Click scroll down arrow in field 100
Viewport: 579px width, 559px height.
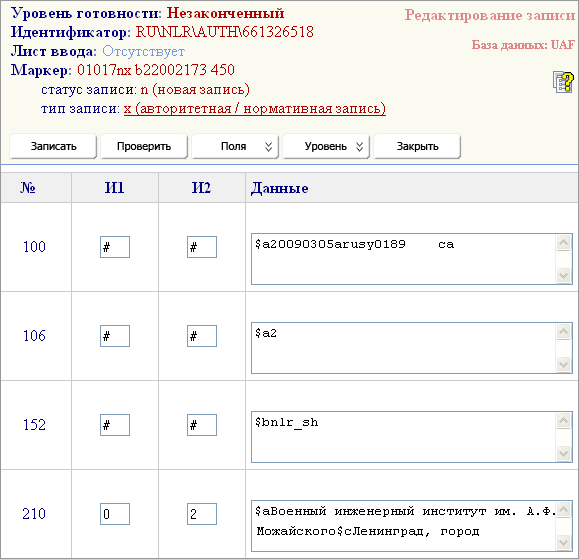(x=563, y=275)
